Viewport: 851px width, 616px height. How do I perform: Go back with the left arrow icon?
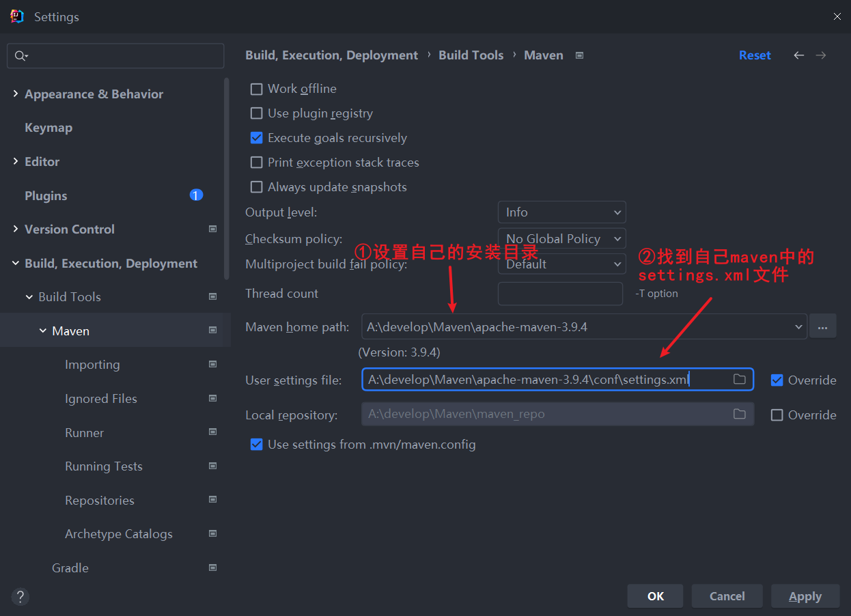[x=798, y=55]
